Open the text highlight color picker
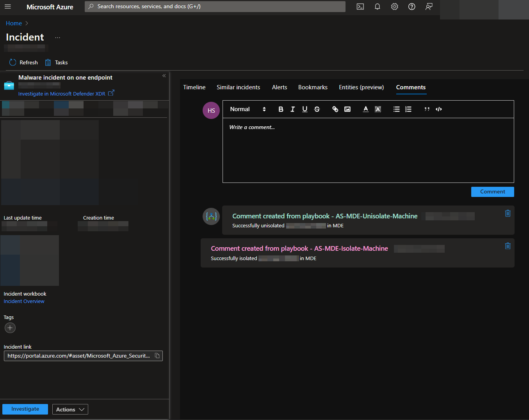 tap(378, 109)
